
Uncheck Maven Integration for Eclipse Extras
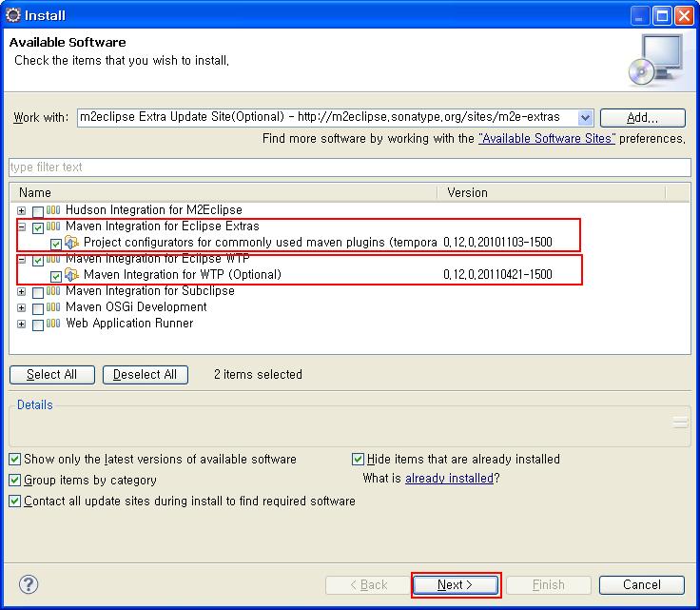coord(38,228)
